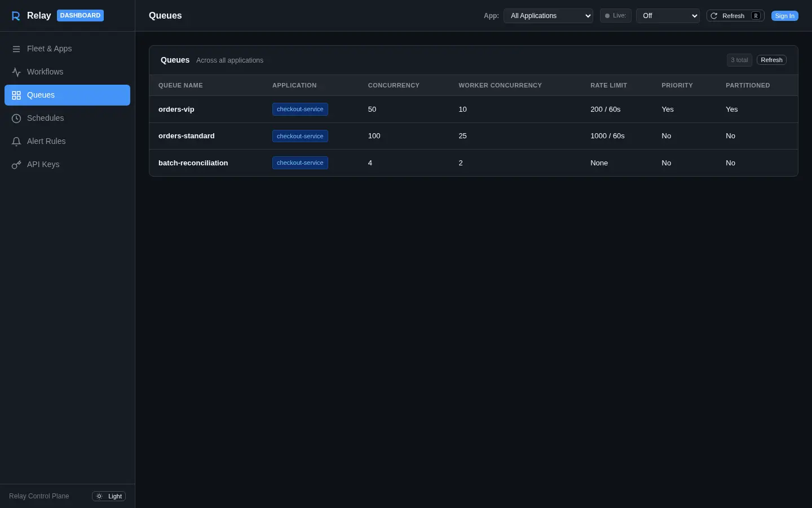
Task: Click the 1000 / 60s rate limit value
Action: click(607, 135)
